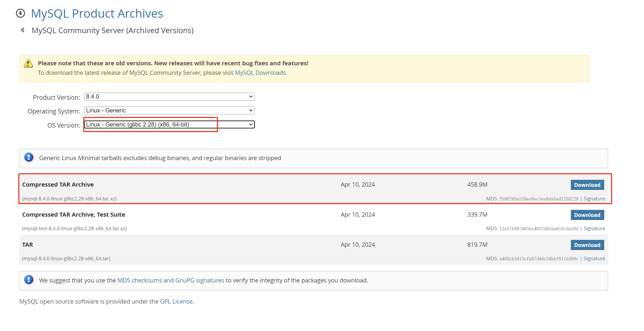This screenshot has height=331, width=644.
Task: Click the 458.9M file size value
Action: 477,185
